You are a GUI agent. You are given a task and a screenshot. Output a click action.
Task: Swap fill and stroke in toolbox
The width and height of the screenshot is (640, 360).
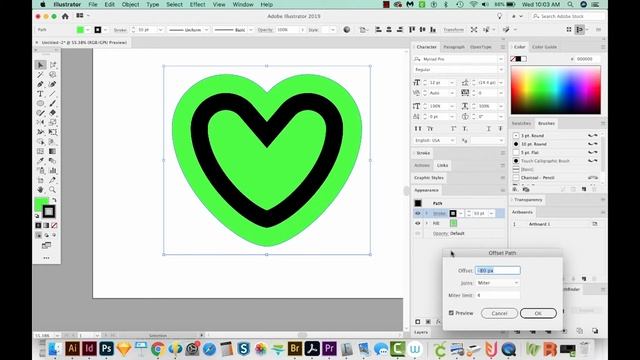54,200
